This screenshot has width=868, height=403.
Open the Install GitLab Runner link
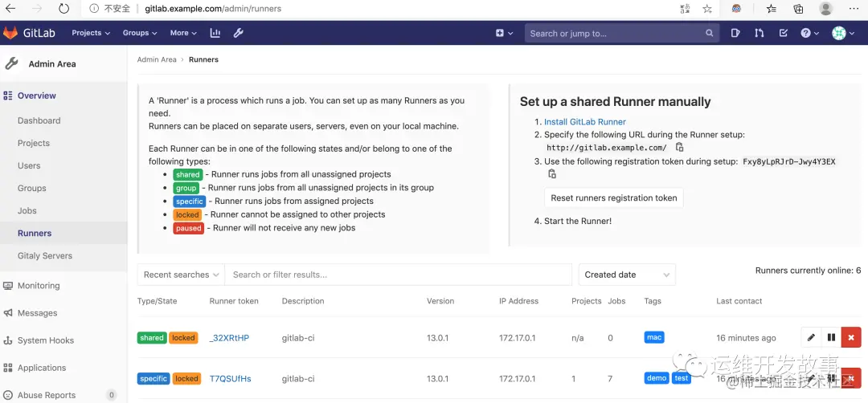(x=584, y=122)
